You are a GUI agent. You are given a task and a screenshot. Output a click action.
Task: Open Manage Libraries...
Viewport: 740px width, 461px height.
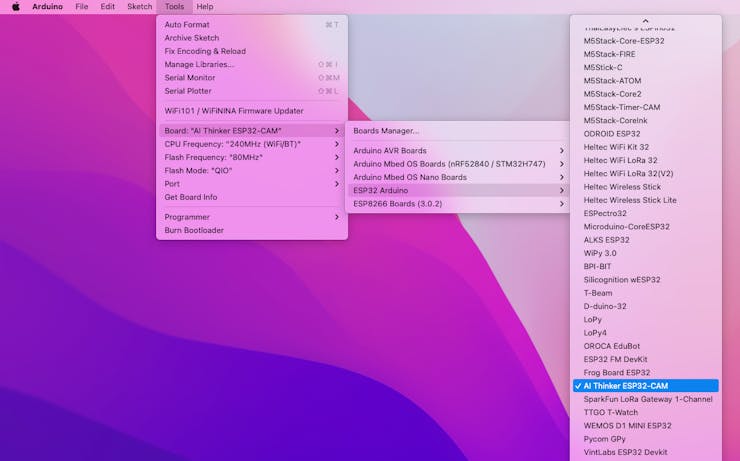tap(252, 64)
